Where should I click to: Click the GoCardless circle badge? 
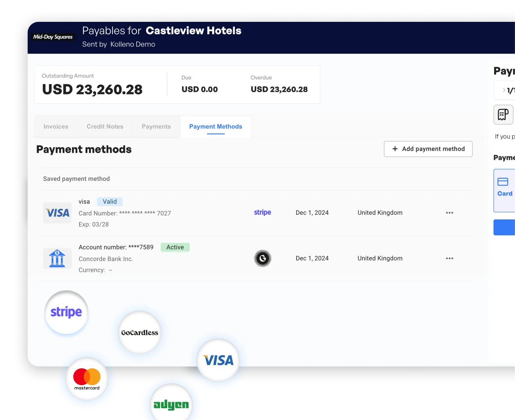click(x=140, y=332)
